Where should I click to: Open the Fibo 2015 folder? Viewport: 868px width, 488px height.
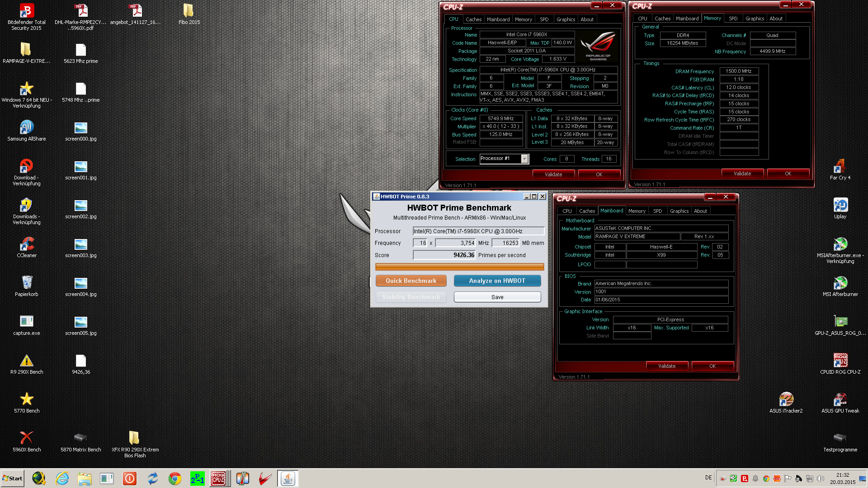pyautogui.click(x=189, y=14)
